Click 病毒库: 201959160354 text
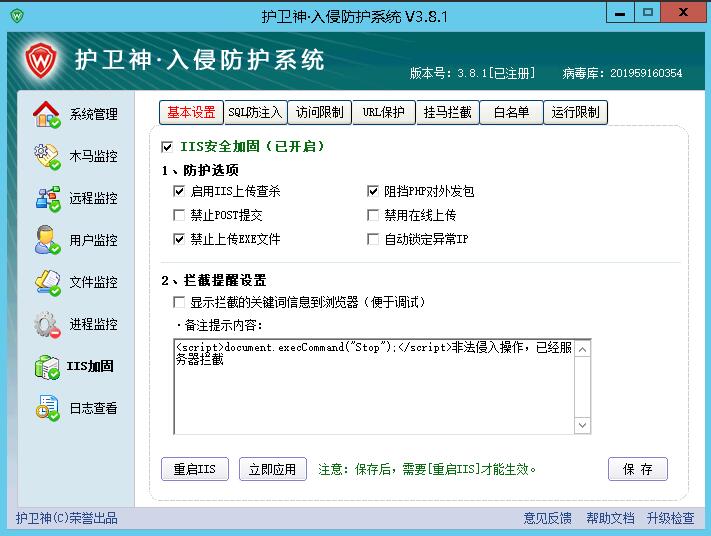 click(622, 73)
